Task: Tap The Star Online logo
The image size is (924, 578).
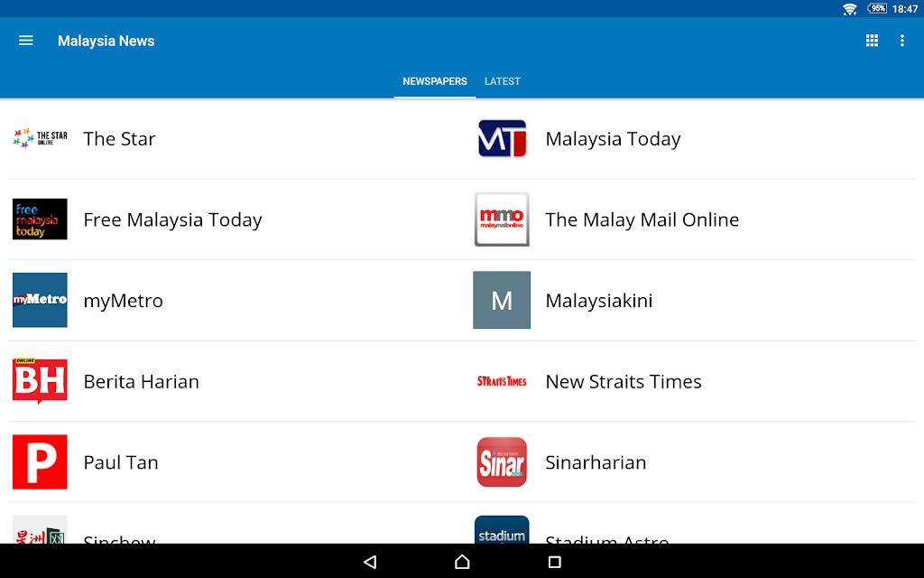Action: (40, 138)
